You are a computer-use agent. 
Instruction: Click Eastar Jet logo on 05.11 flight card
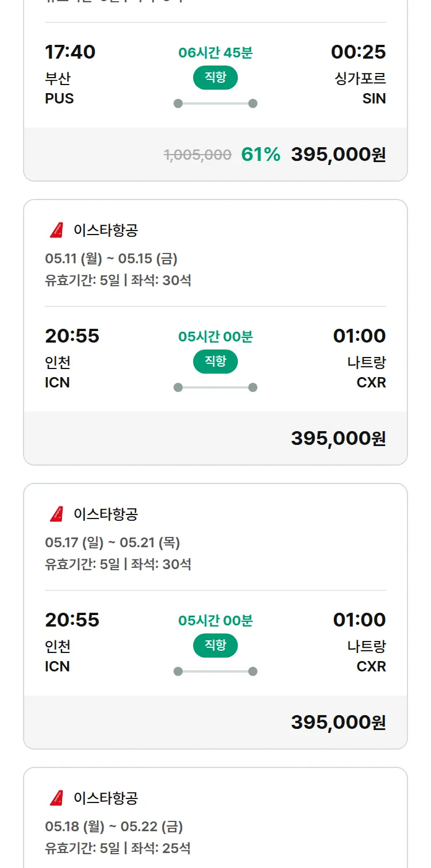click(x=56, y=231)
